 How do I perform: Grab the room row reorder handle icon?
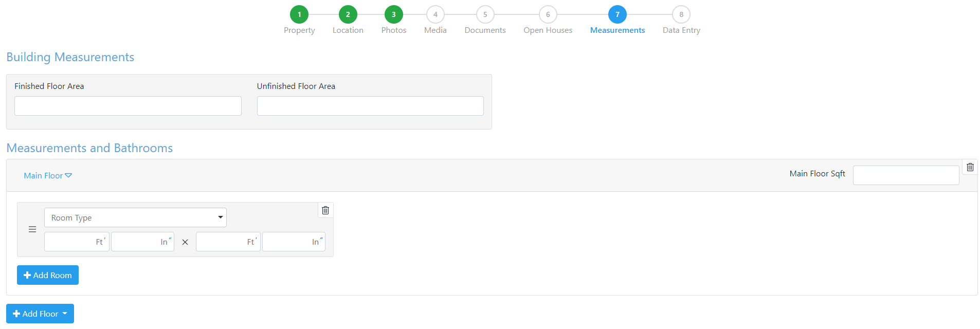tap(32, 229)
